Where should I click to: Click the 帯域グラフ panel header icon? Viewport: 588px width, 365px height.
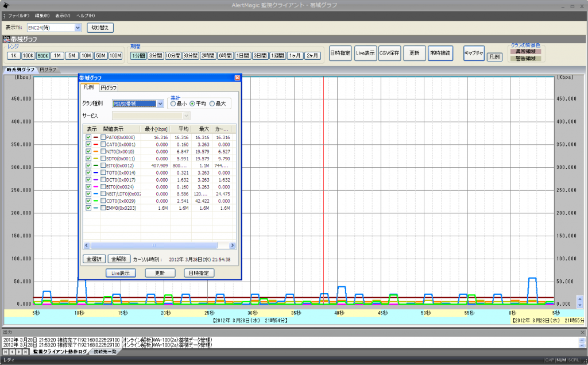(x=6, y=39)
